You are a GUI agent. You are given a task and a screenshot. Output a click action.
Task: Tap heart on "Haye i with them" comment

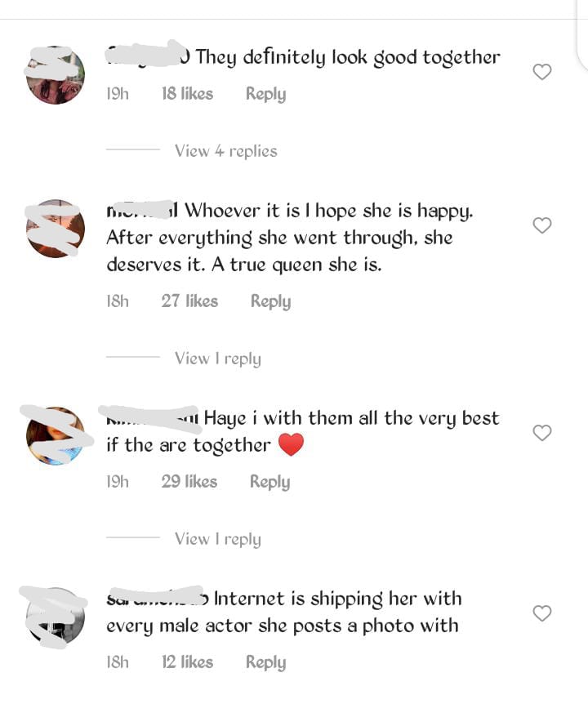pos(541,433)
